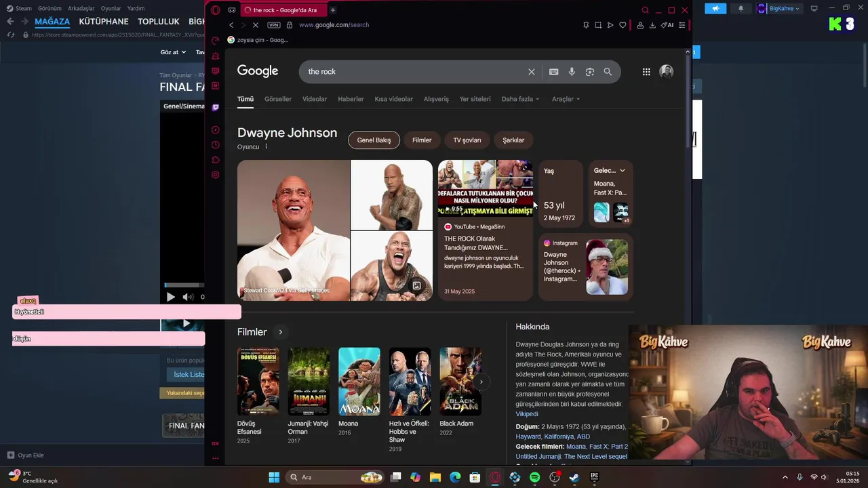Open Opera Easy Setup menu icon
This screenshot has height=488, width=868.
[x=682, y=25]
